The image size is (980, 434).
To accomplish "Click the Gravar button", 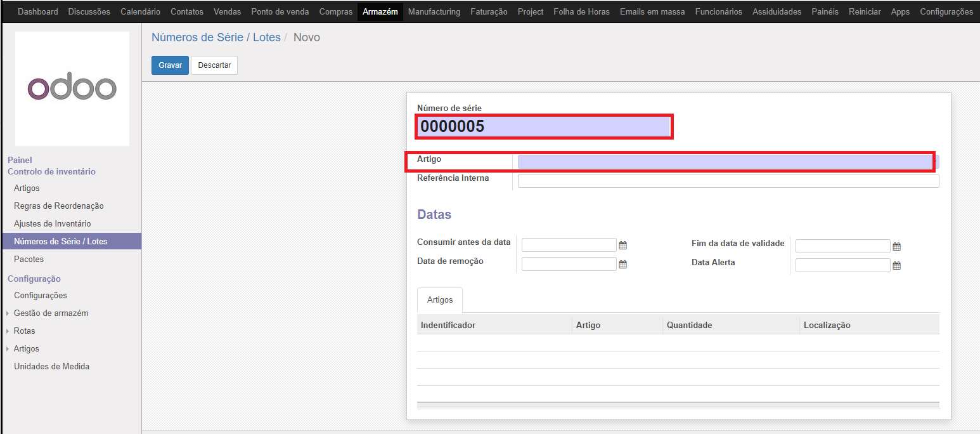I will pyautogui.click(x=170, y=65).
